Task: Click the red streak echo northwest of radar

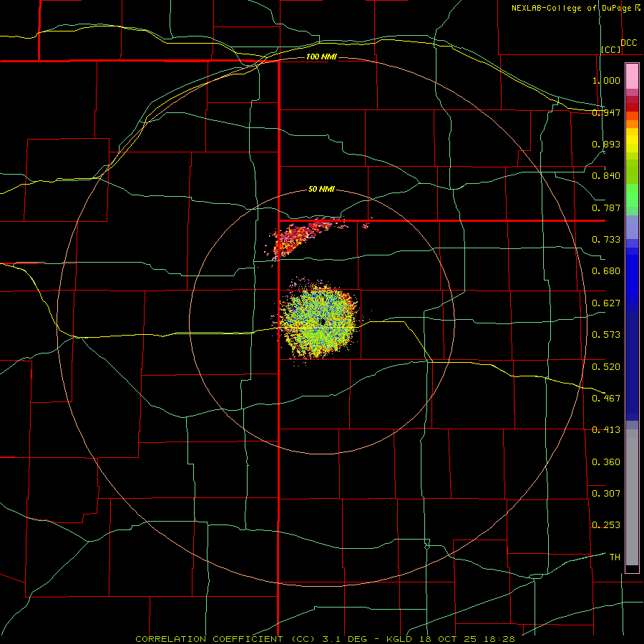Action: (304, 238)
